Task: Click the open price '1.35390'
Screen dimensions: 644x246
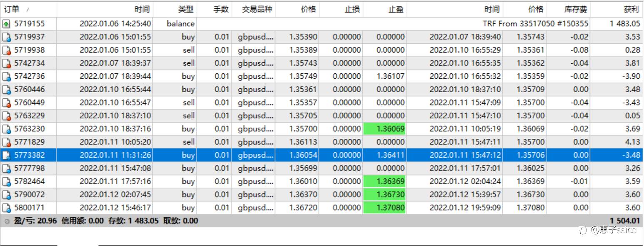Action: click(303, 37)
